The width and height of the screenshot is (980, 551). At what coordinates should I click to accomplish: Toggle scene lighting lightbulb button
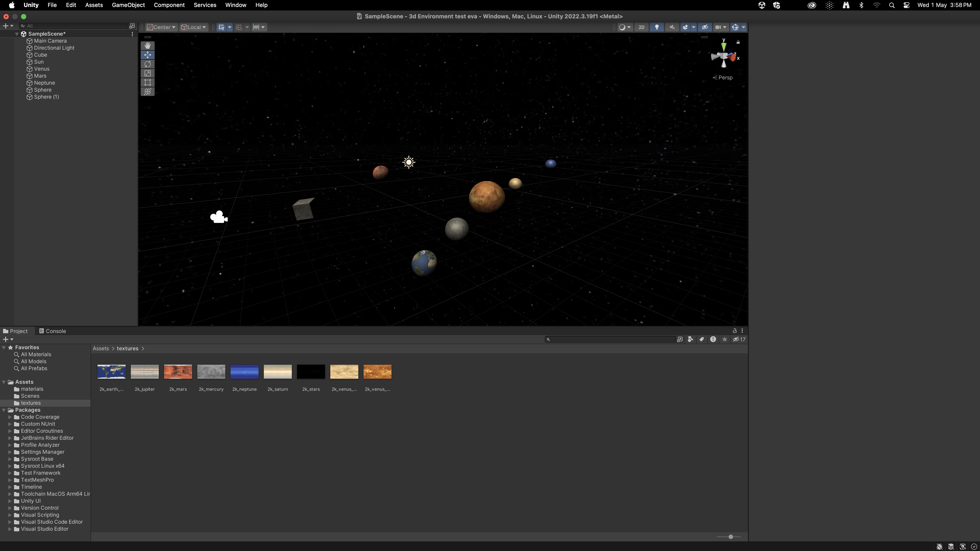tap(657, 27)
